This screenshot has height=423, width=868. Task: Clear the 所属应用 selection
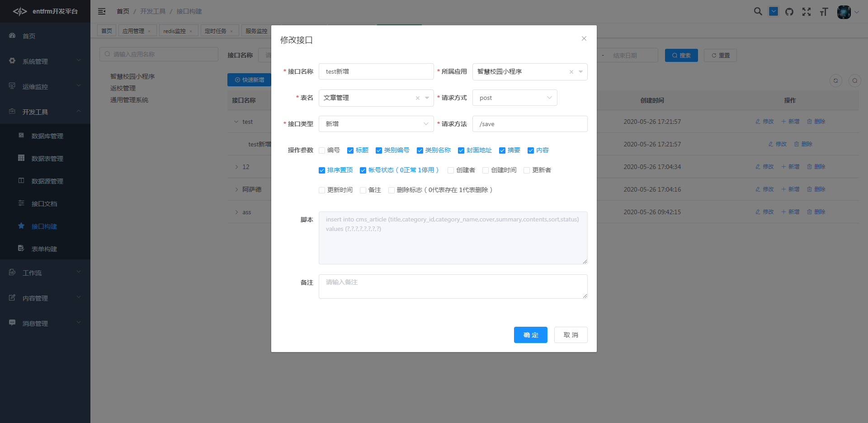(x=571, y=72)
